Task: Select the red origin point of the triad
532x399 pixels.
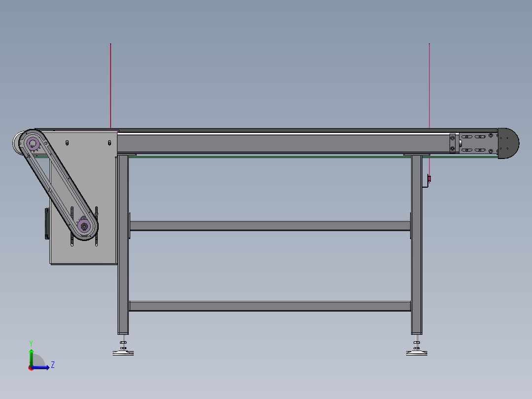Action: tap(31, 368)
